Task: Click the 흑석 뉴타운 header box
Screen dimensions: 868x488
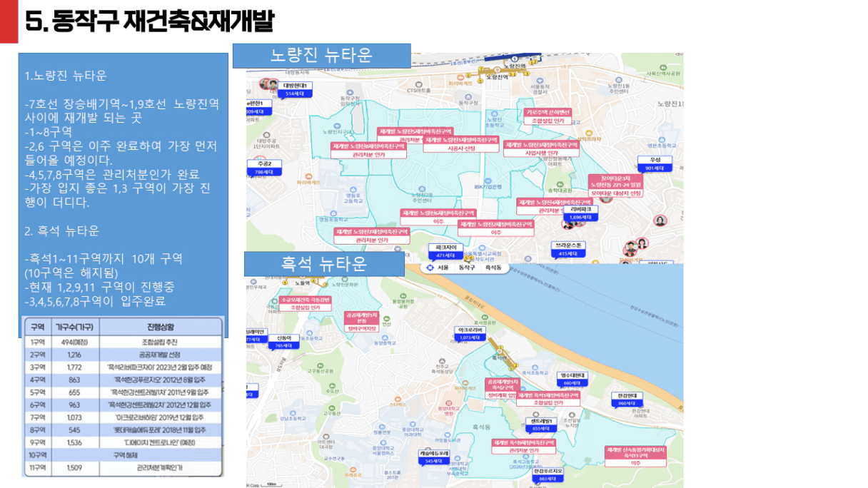Action: coord(324,264)
